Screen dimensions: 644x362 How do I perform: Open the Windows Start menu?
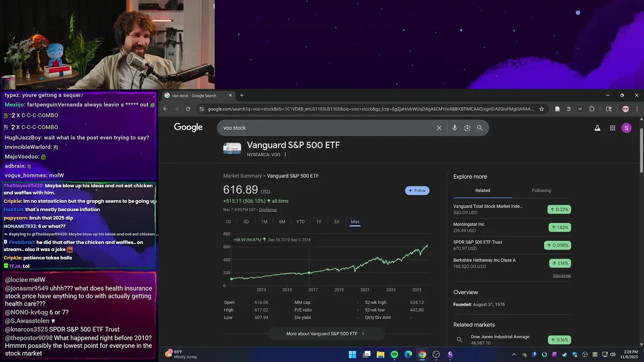click(x=353, y=354)
